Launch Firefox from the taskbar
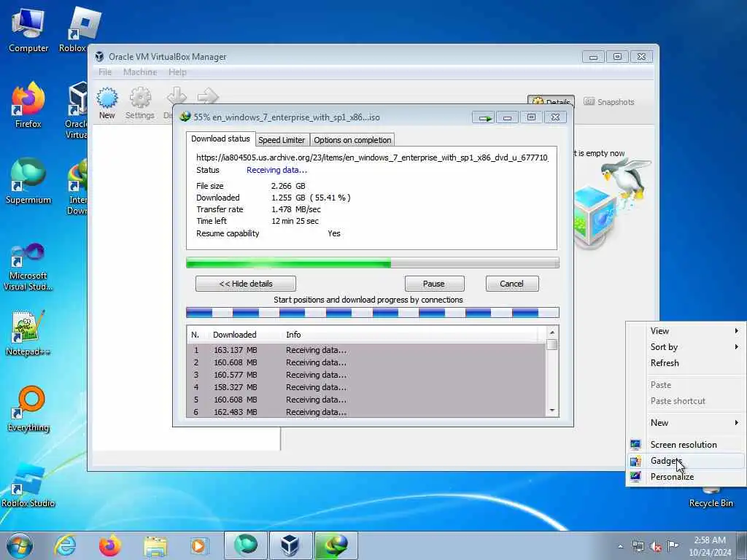 point(110,545)
